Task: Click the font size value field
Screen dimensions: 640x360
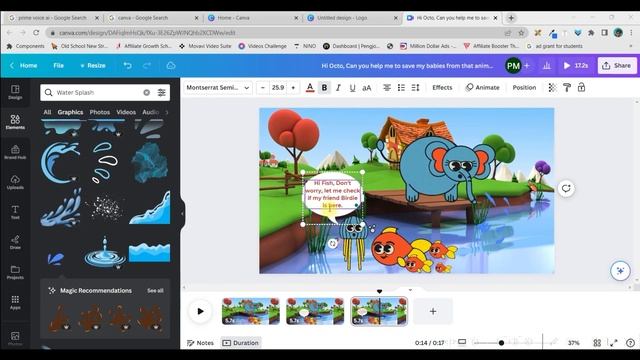Action: coord(278,87)
